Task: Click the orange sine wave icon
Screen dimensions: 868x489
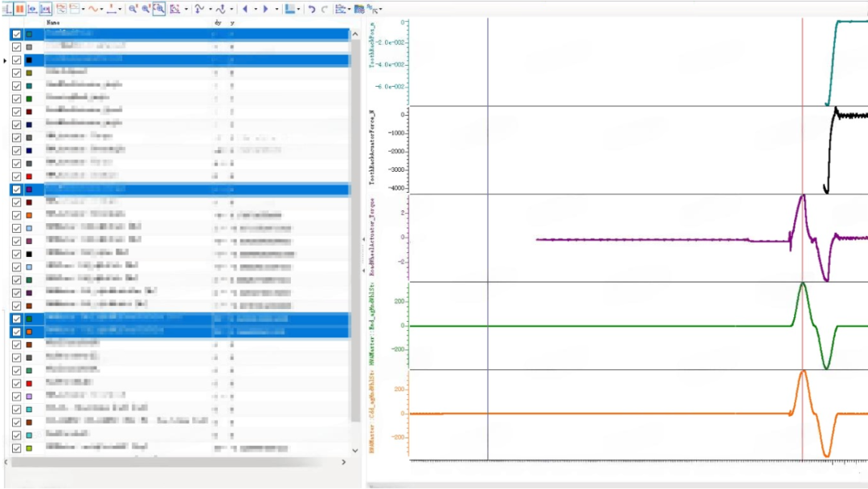Action: point(92,9)
